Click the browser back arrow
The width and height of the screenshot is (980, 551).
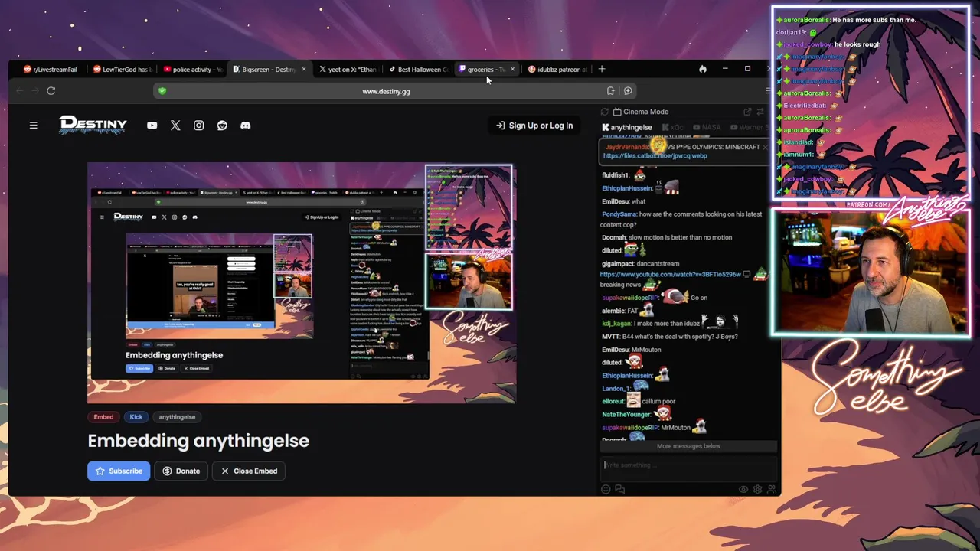pos(20,91)
